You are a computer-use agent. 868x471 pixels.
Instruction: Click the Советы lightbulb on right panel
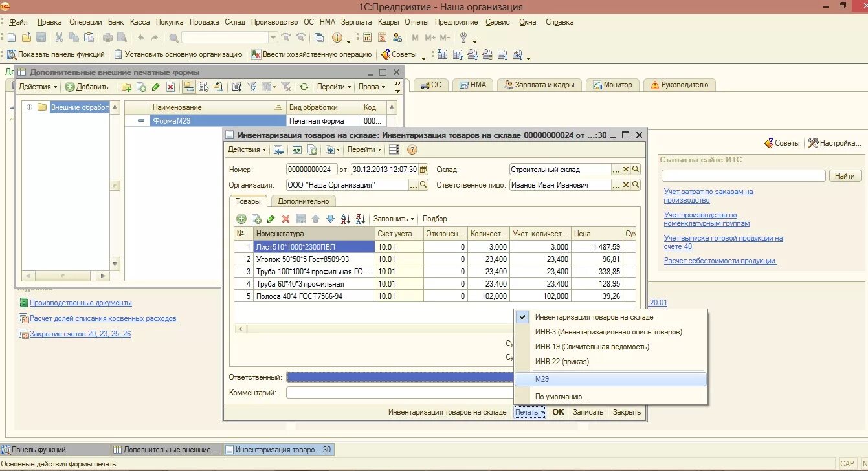click(x=782, y=143)
